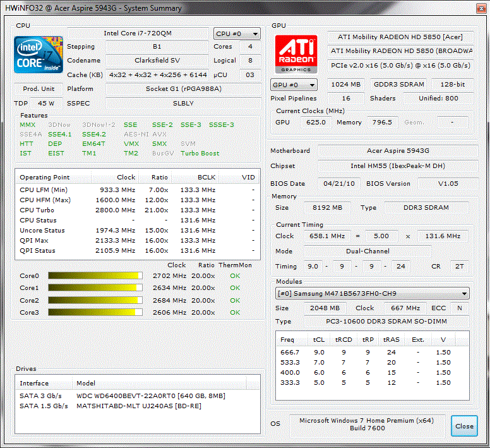This screenshot has width=490, height=448.
Task: Select the 333.3 frequency timing row
Action: (373, 383)
